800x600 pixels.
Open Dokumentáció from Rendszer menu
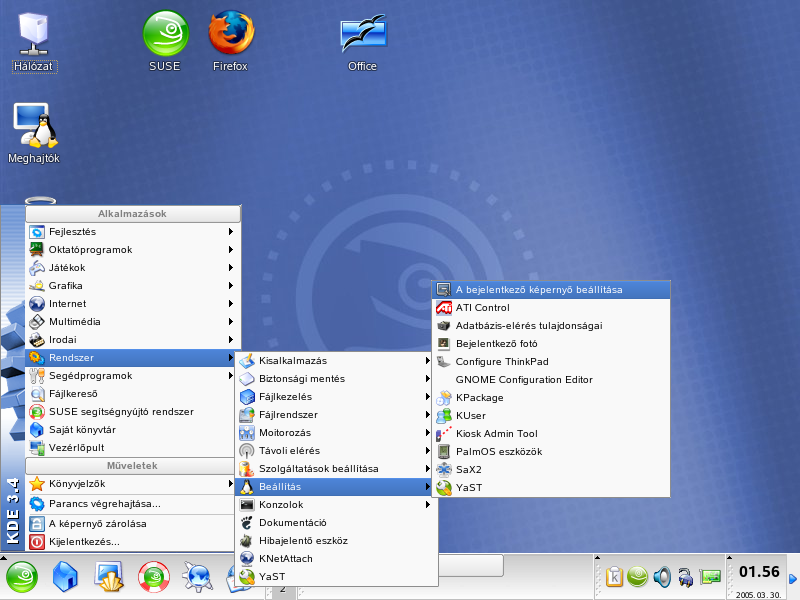tap(336, 523)
